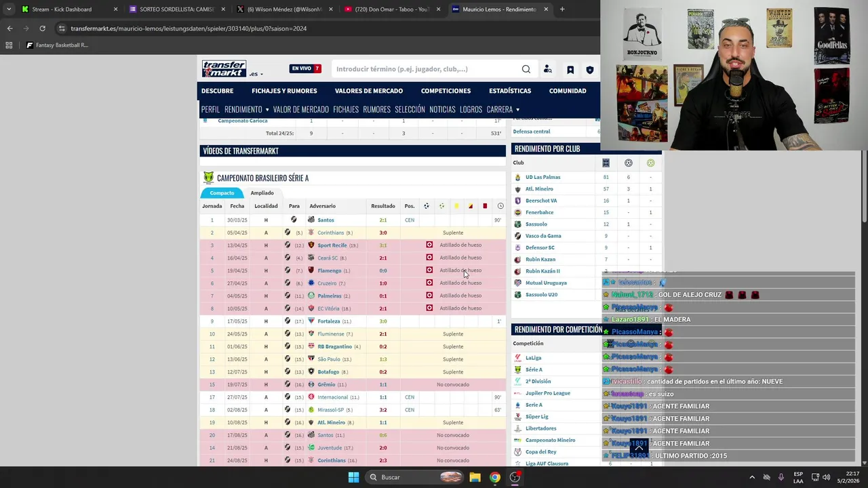Open the Perfil player tab

pyautogui.click(x=210, y=109)
